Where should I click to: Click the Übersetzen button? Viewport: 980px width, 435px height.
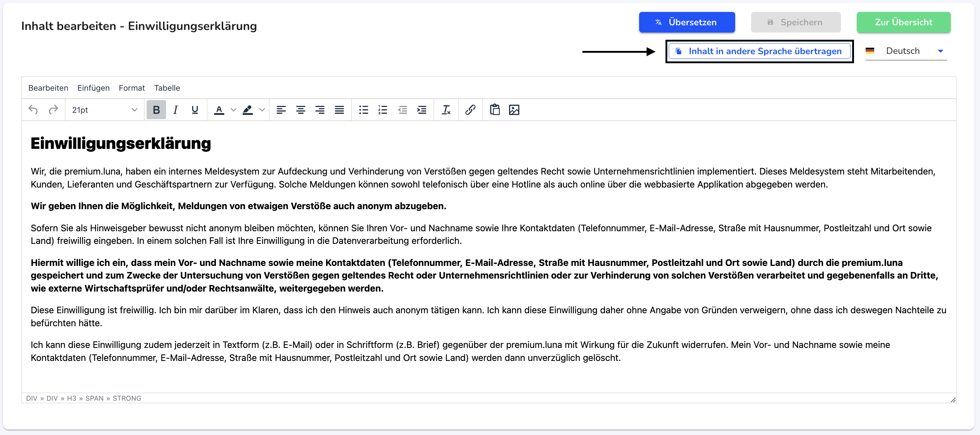(687, 22)
